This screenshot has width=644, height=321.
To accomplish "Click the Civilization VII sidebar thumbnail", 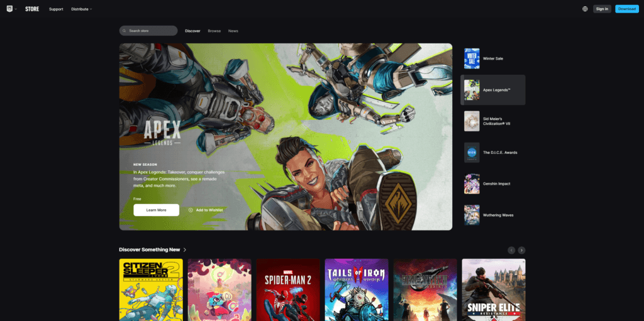I will coord(472,121).
